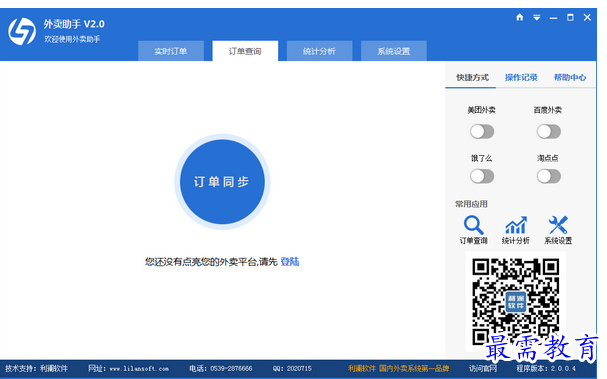Viewport: 607px width, 379px height.
Task: Select the 快捷方式 side tab
Action: coord(472,77)
